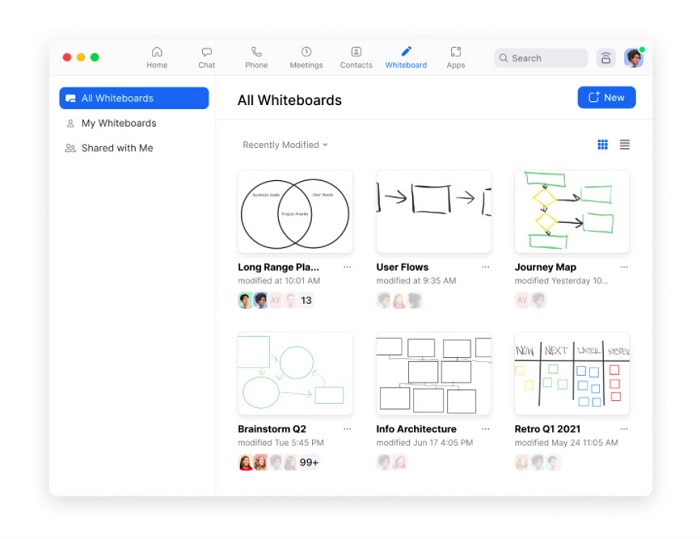Open more options for User Flows
This screenshot has height=539, width=700.
click(x=486, y=268)
